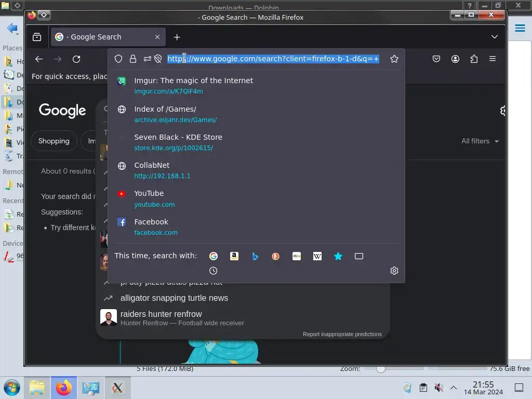The width and height of the screenshot is (532, 399).
Task: Search this time with Bing
Action: click(255, 256)
